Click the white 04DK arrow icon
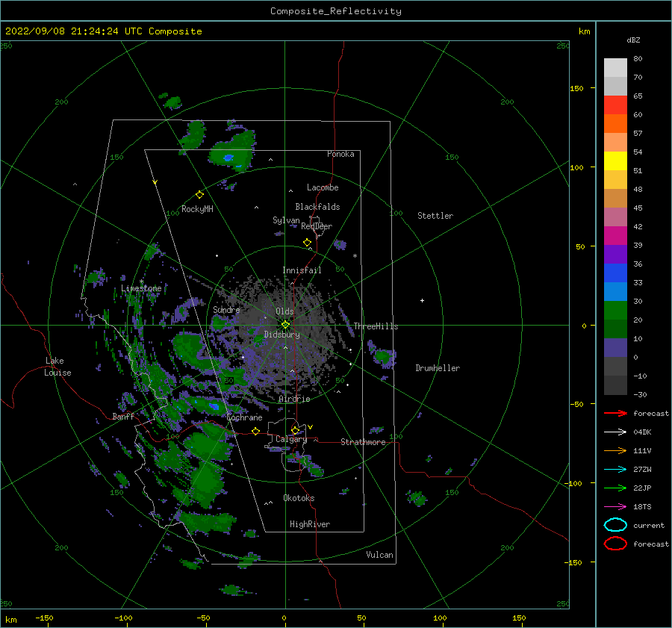This screenshot has height=628, width=672. [x=615, y=432]
